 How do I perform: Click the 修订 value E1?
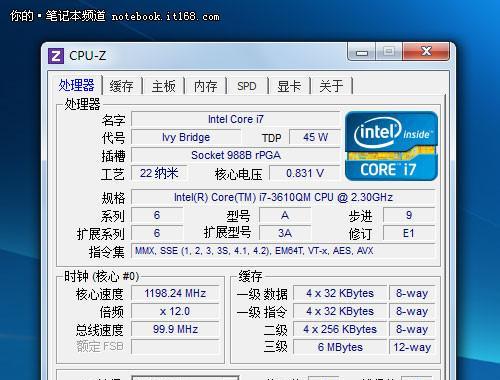tap(409, 233)
